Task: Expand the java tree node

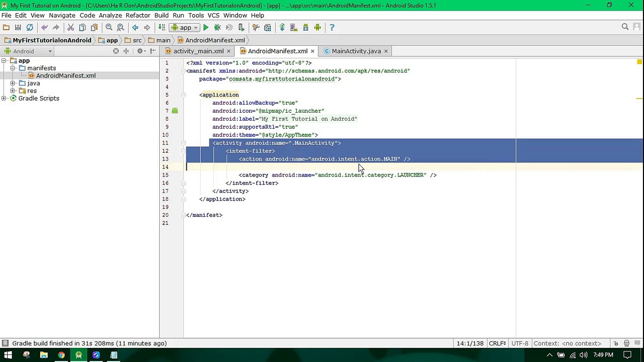Action: tap(13, 83)
